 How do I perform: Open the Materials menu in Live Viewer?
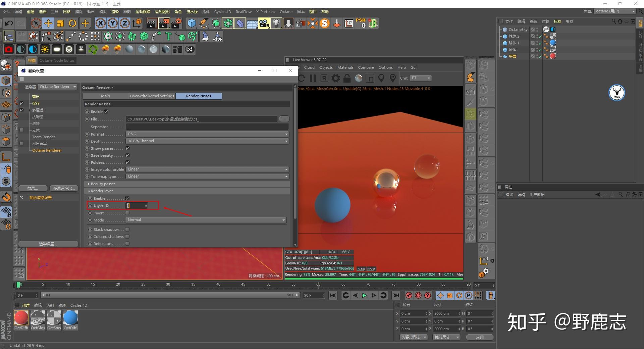click(345, 67)
